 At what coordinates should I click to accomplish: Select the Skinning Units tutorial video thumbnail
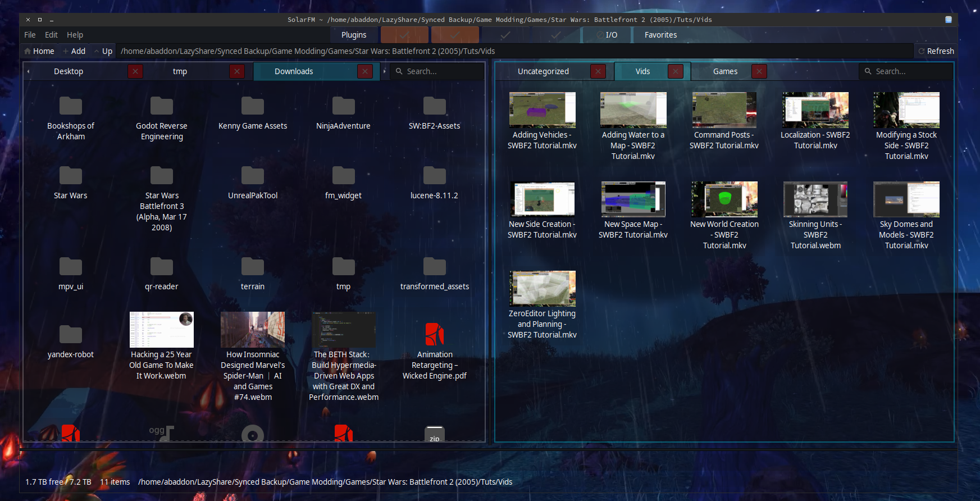[815, 199]
